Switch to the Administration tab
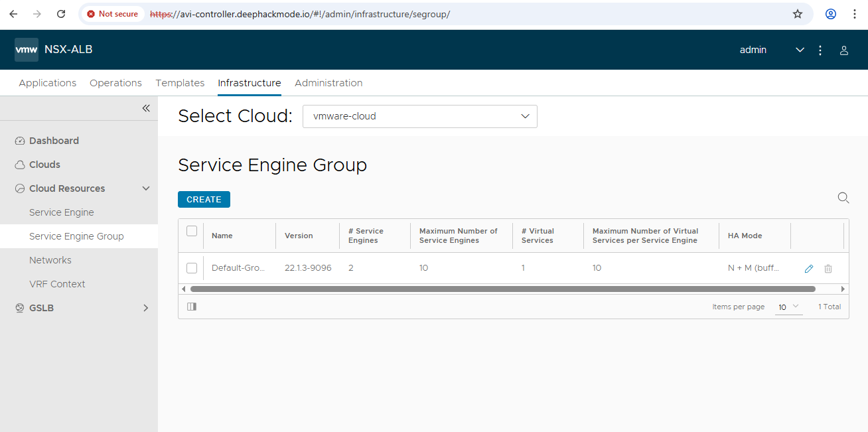The image size is (868, 432). (x=328, y=83)
